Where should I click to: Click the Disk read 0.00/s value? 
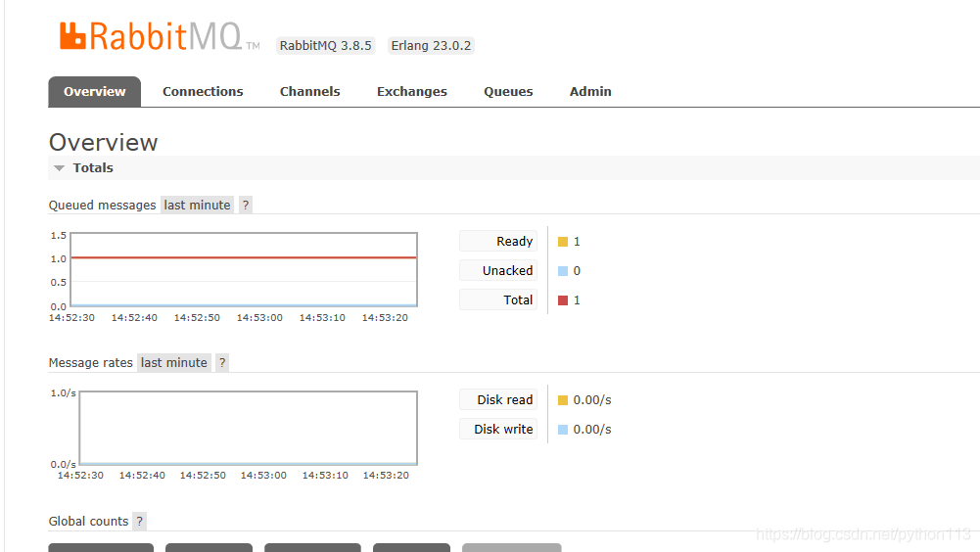pos(592,400)
